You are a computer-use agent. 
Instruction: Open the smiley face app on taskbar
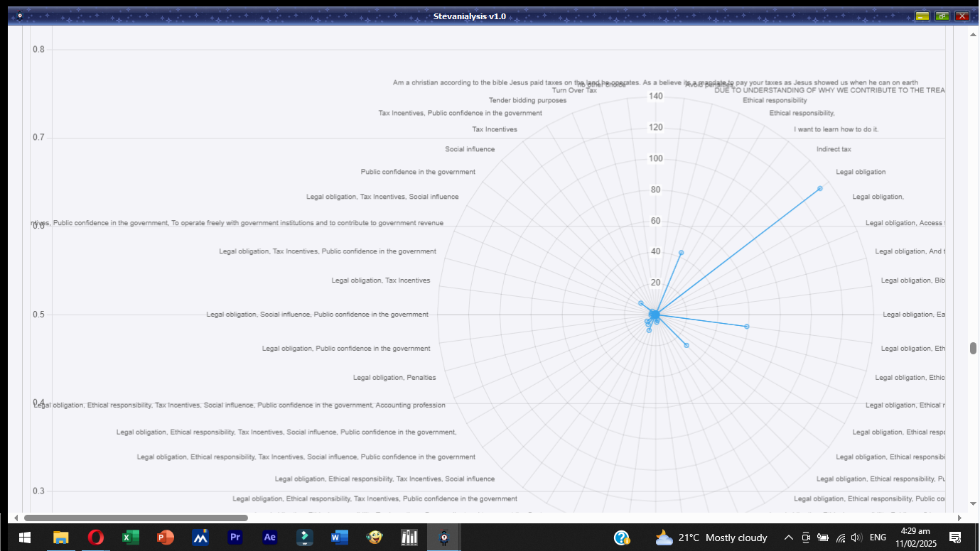pyautogui.click(x=375, y=538)
